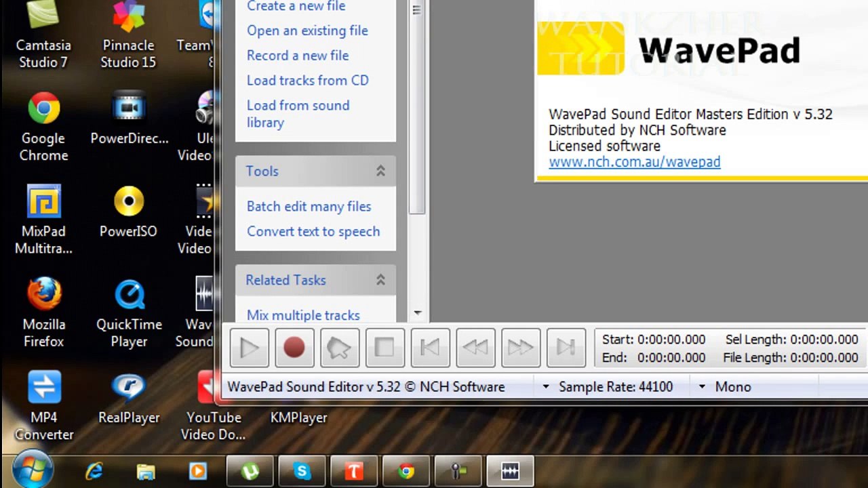Screen dimensions: 868x488
Task: Open Pinnacle Studio 15 desktop icon
Action: (129, 35)
